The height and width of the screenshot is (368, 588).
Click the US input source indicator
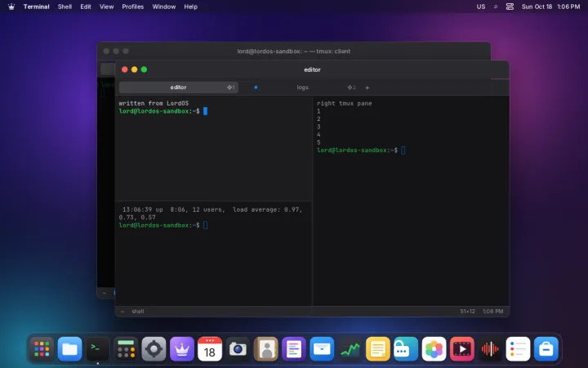[481, 7]
